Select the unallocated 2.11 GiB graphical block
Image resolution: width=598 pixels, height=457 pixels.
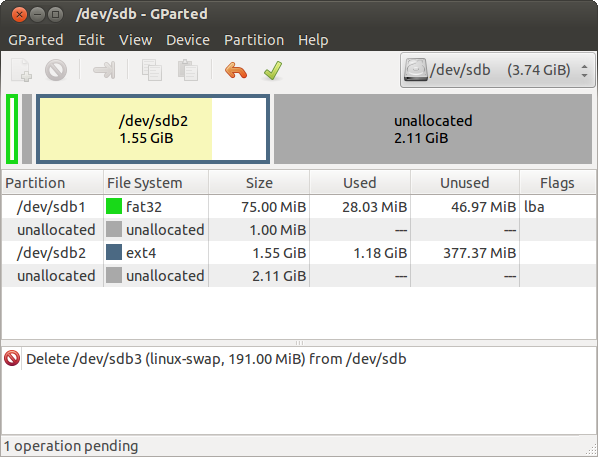tap(433, 129)
